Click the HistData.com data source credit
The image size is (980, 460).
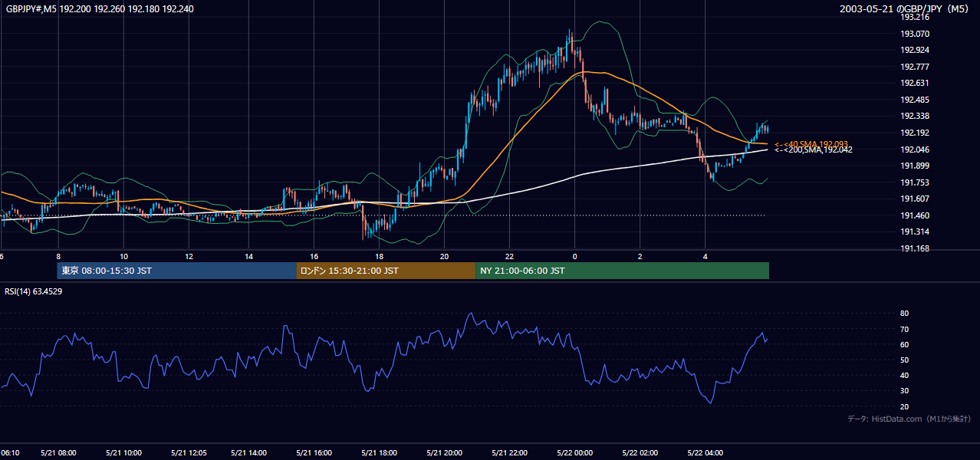click(909, 419)
